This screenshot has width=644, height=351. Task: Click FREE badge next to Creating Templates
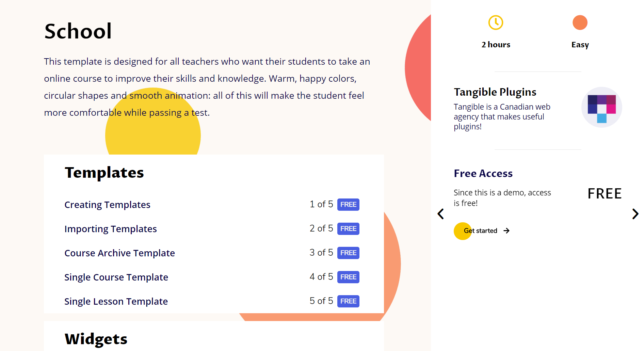click(x=348, y=205)
